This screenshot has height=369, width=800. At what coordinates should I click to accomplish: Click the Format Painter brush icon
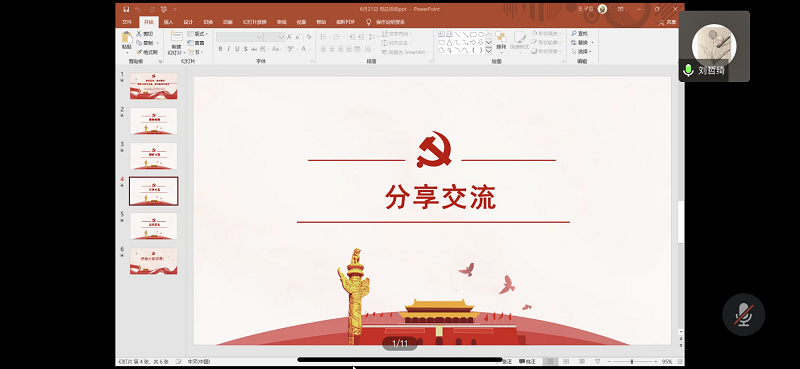[x=139, y=52]
